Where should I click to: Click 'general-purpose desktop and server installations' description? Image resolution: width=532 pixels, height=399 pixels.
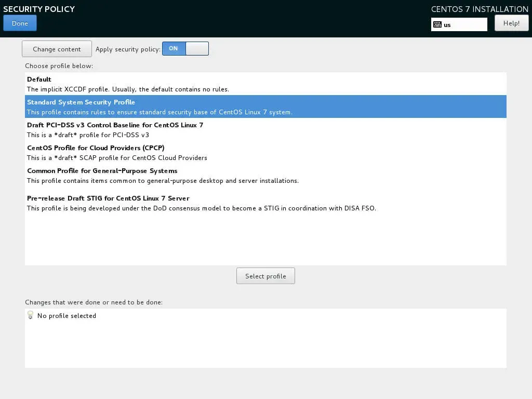[163, 181]
